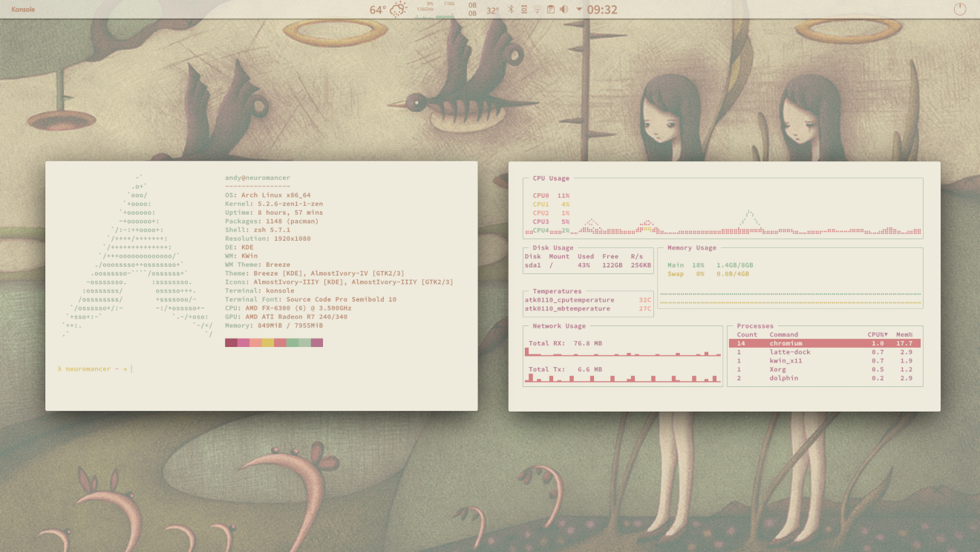
Task: Click the CPU1 4% usage label
Action: click(551, 204)
